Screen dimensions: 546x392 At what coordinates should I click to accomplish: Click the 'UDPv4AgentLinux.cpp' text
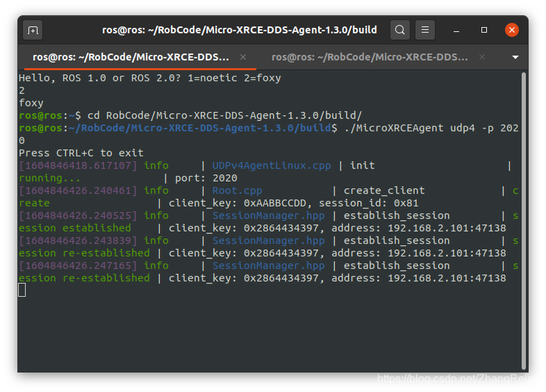coord(272,165)
